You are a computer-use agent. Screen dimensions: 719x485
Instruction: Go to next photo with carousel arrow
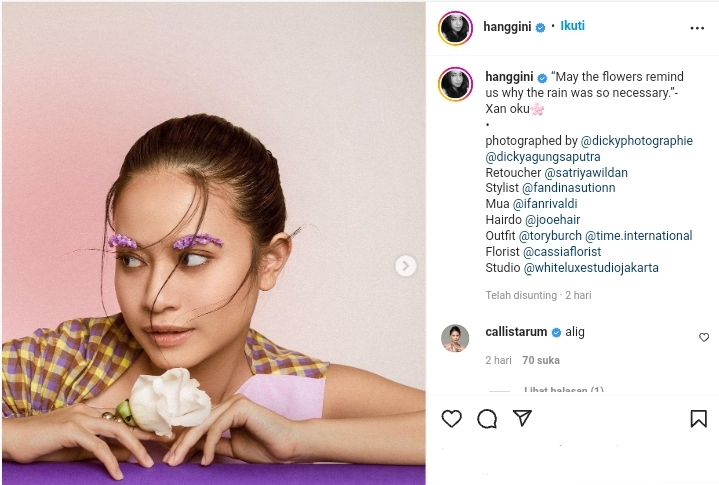[405, 266]
